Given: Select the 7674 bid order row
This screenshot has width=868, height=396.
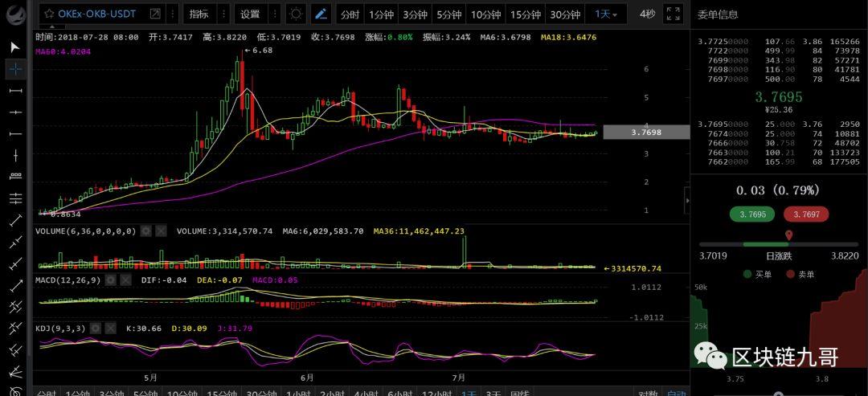Looking at the screenshot, I should tap(778, 134).
